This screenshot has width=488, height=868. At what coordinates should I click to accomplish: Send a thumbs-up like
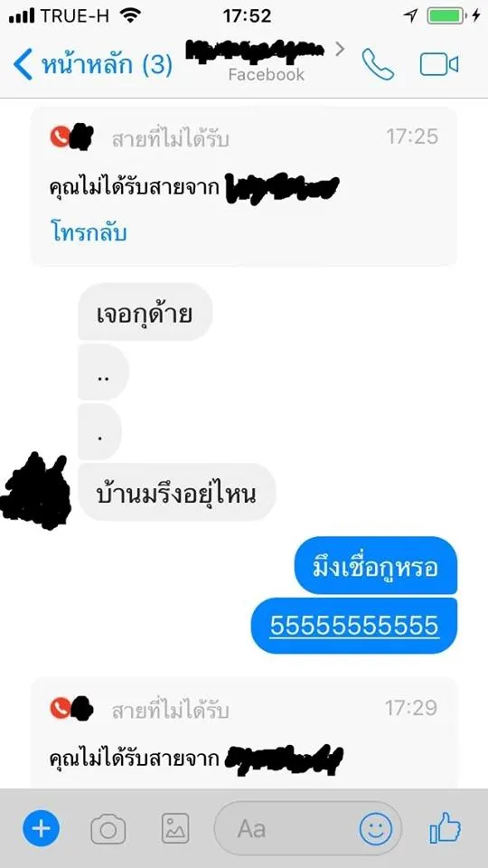coord(446,828)
